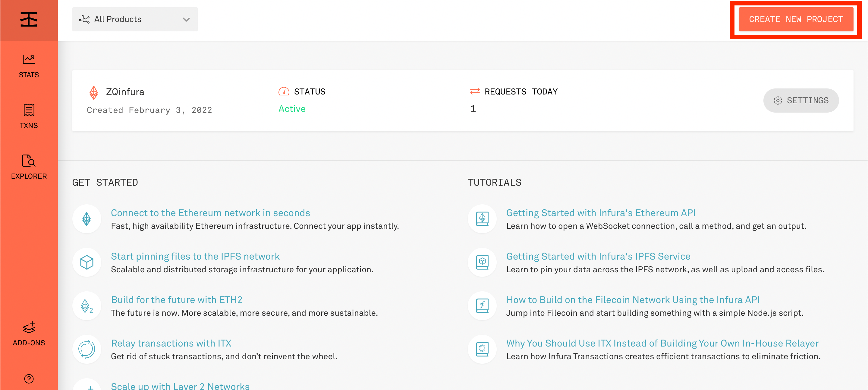The width and height of the screenshot is (868, 390).
Task: Click the help question mark icon
Action: pos(29,379)
